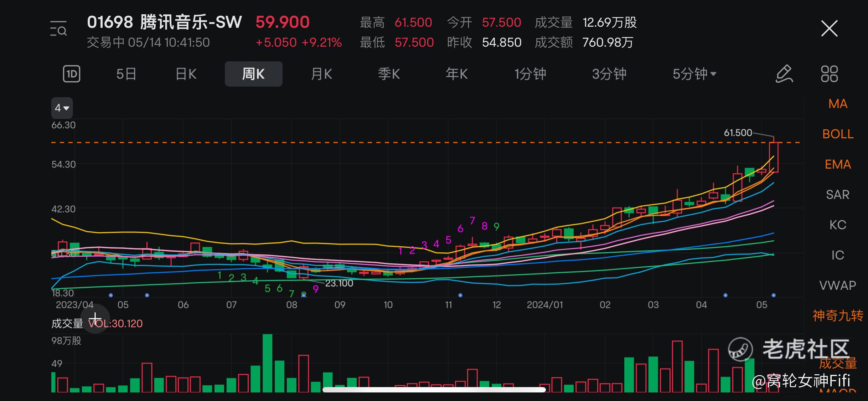
Task: Click the 今开 57.500 value
Action: tap(501, 22)
